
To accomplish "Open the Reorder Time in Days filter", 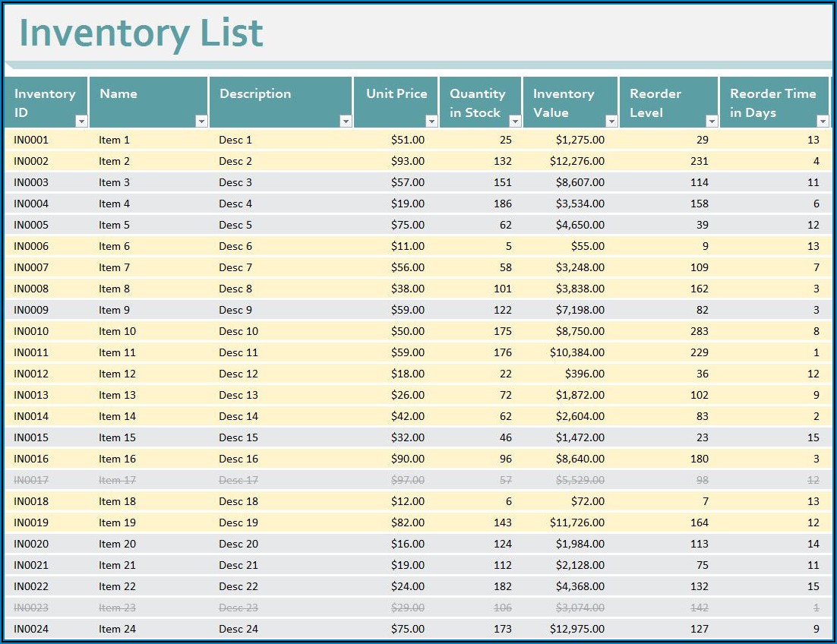I will tap(822, 122).
